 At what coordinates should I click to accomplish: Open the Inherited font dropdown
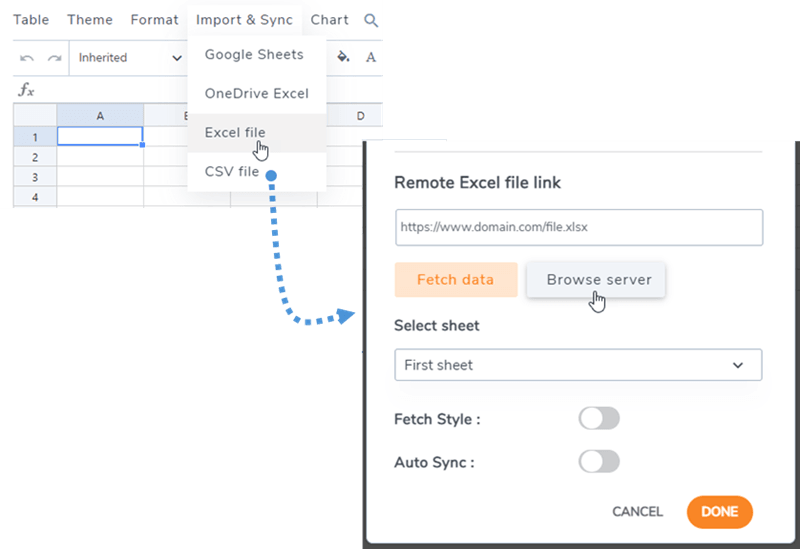[130, 58]
